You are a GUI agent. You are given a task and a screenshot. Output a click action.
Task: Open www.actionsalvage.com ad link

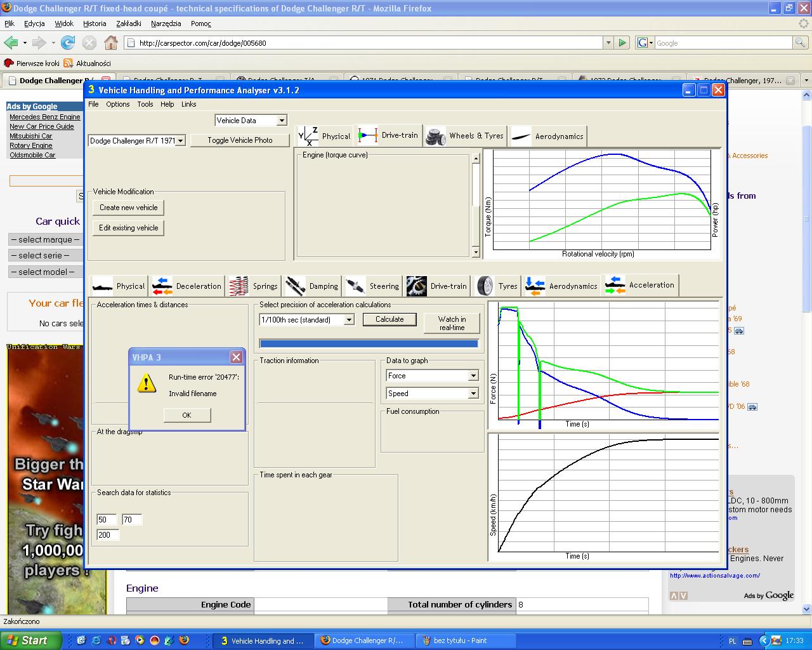pos(715,576)
